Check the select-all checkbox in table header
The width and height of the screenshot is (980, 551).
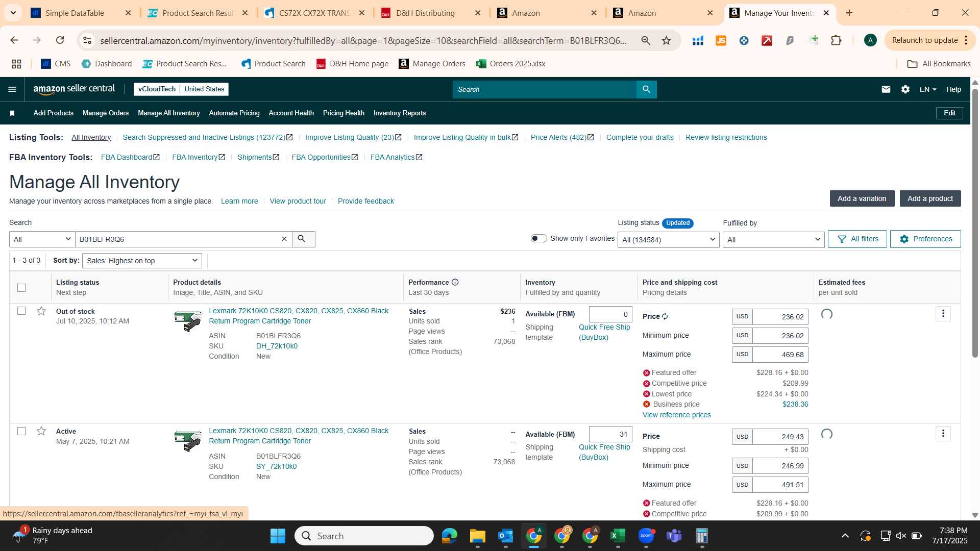(21, 288)
